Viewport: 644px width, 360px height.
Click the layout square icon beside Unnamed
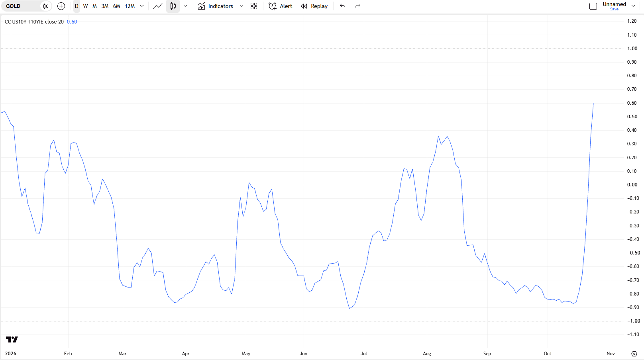click(x=593, y=6)
